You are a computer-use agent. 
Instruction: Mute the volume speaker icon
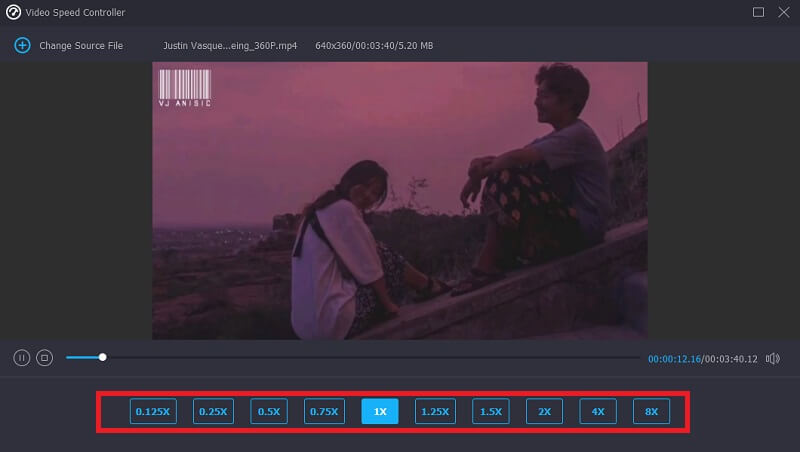coord(772,358)
